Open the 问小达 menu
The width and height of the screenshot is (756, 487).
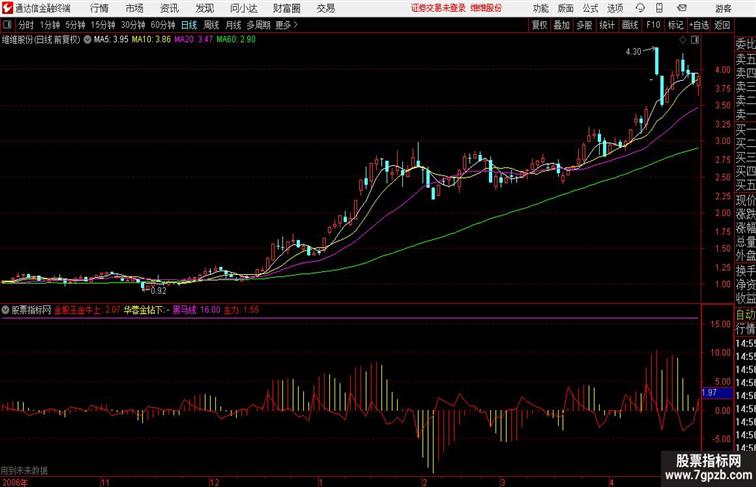pyautogui.click(x=243, y=8)
